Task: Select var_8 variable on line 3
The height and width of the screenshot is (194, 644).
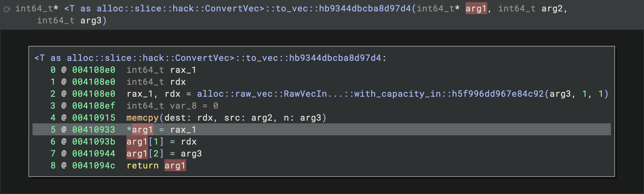Action: (x=183, y=106)
